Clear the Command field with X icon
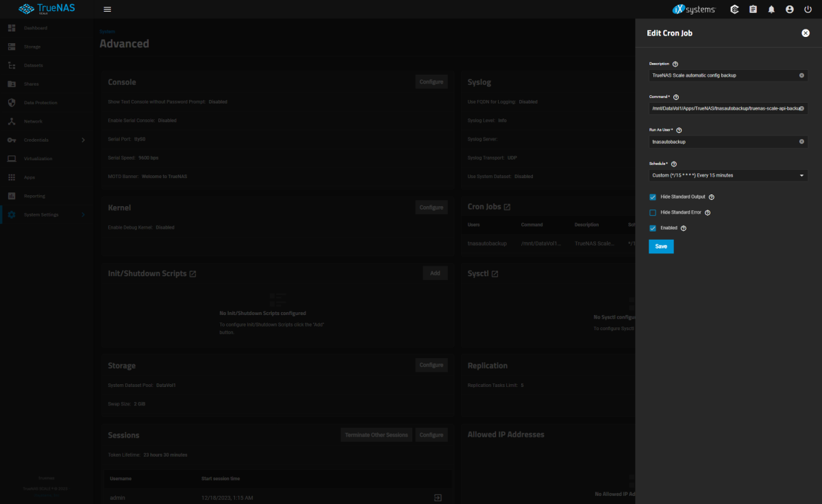The width and height of the screenshot is (822, 504). coord(801,108)
